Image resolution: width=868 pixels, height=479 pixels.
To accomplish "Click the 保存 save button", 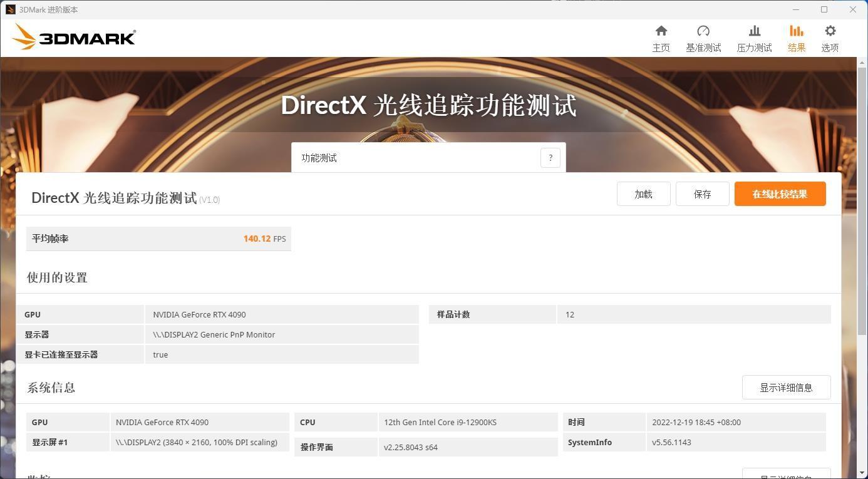I will (x=702, y=194).
